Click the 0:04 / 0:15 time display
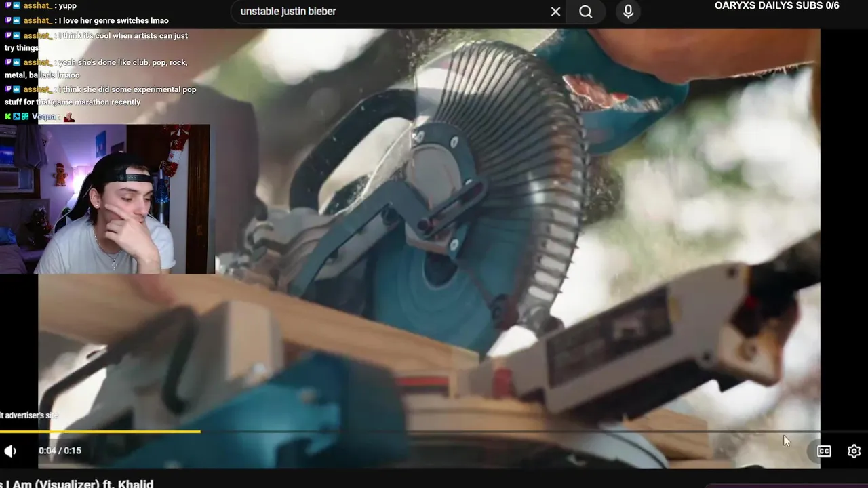This screenshot has height=488, width=868. (x=60, y=451)
